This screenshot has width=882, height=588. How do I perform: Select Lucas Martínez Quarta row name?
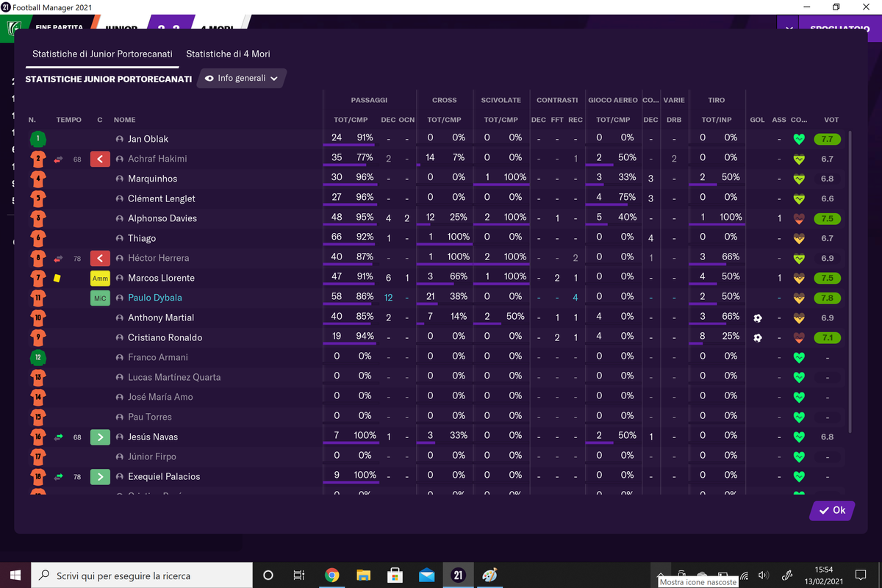174,377
